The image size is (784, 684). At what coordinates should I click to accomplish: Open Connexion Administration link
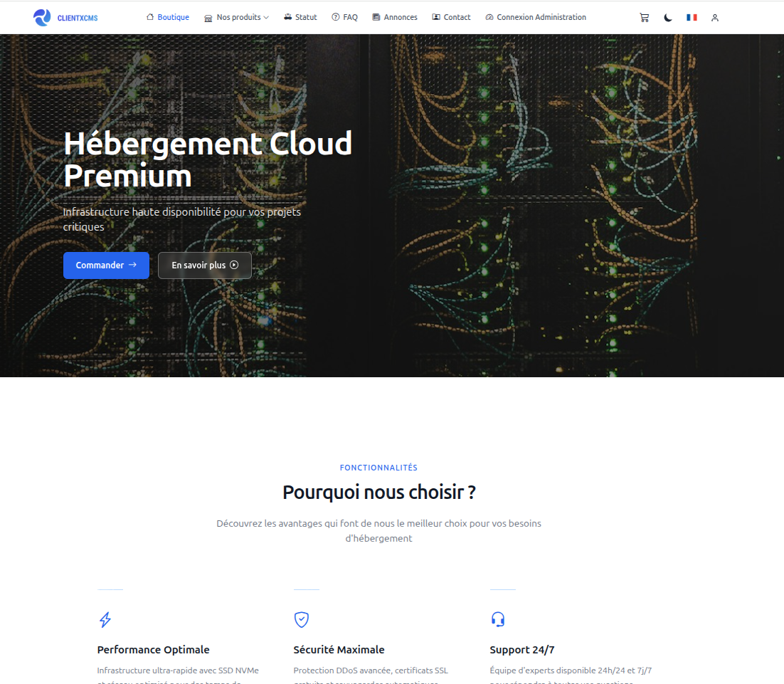click(536, 17)
